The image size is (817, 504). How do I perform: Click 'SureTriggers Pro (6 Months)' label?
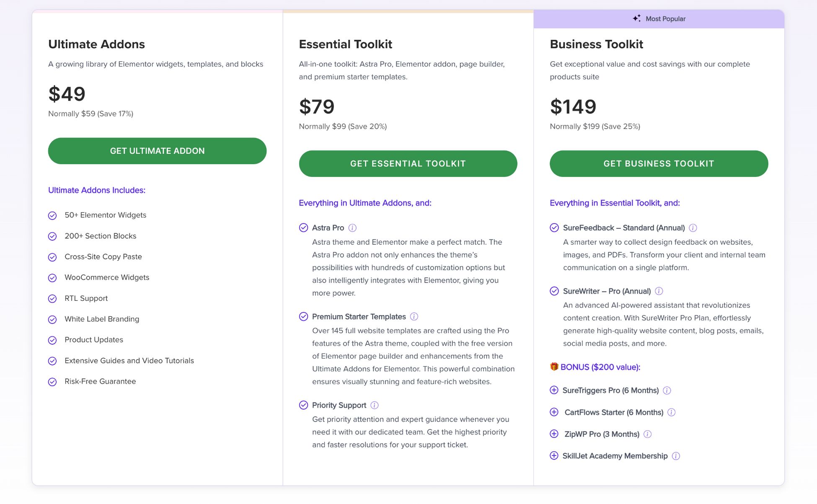(610, 390)
